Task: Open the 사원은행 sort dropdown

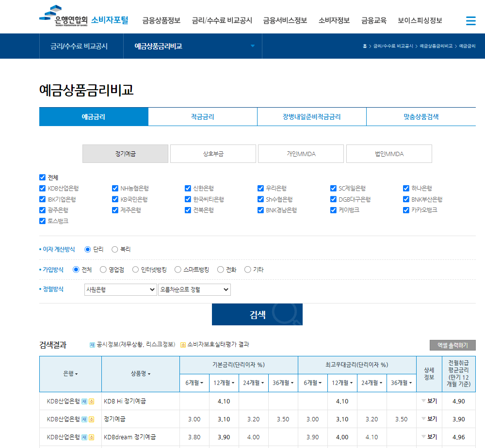Action: point(120,289)
